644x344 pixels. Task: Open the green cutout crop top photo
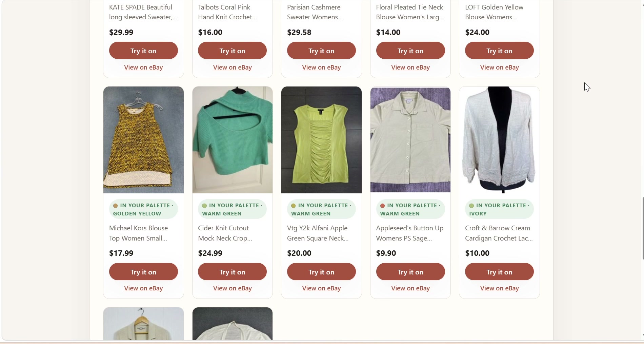click(233, 140)
